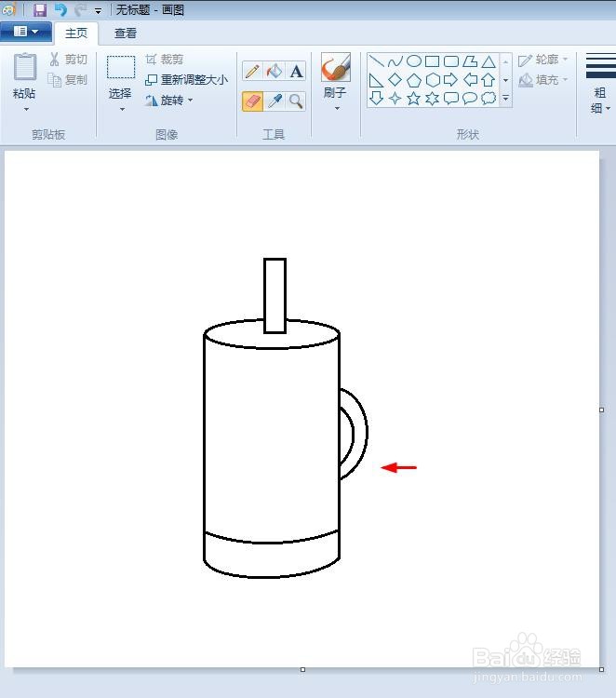Screen dimensions: 616x698
Task: Click the 裁剪 (Crop) button
Action: coord(165,60)
